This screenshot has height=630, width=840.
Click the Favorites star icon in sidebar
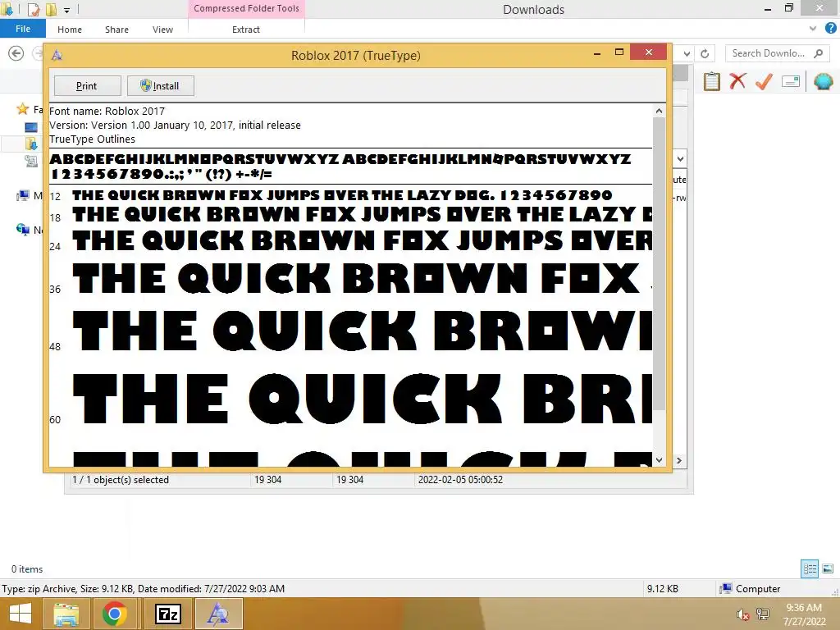(22, 109)
